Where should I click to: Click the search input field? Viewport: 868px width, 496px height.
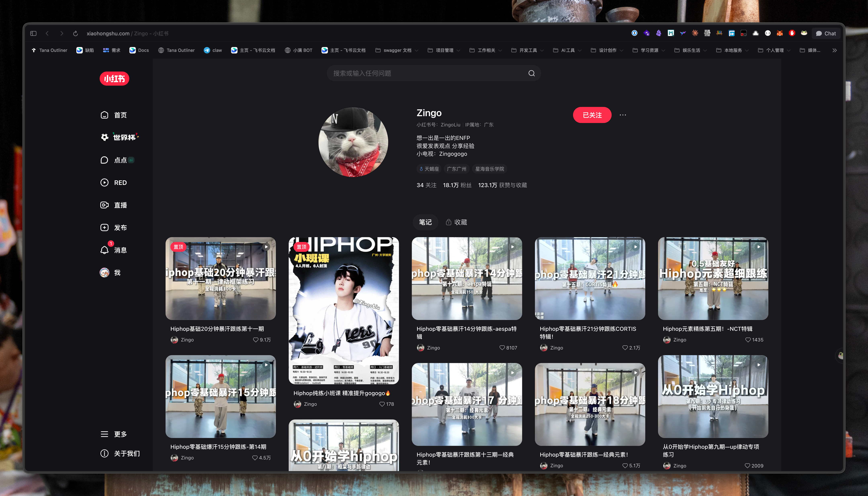click(434, 73)
